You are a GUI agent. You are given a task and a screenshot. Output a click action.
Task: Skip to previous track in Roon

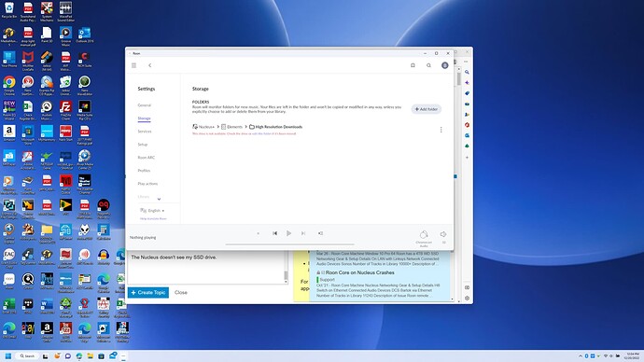tap(274, 233)
